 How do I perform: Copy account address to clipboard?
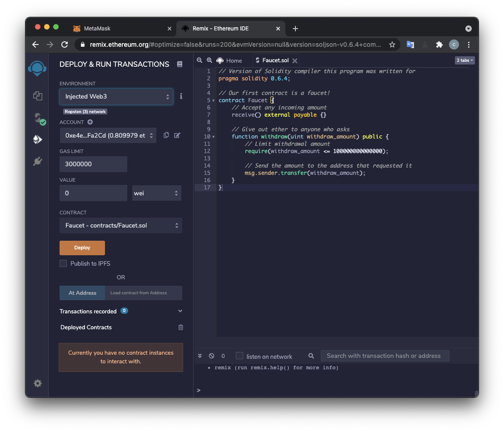tap(166, 135)
